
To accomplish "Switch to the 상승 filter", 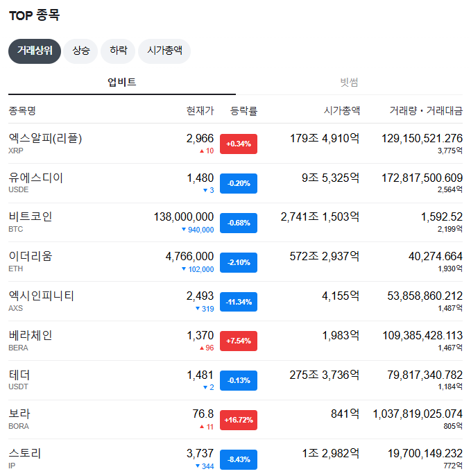I will pyautogui.click(x=80, y=51).
